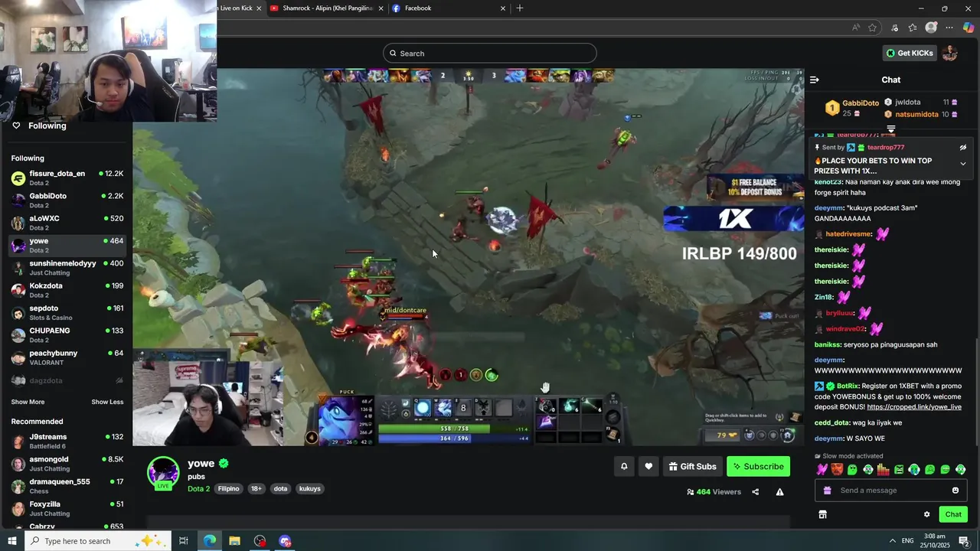Open a new browser tab

(520, 8)
